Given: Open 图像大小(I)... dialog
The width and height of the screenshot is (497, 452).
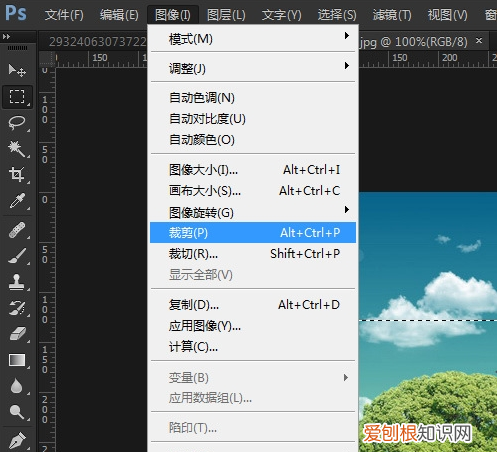Looking at the screenshot, I should click(x=253, y=170).
